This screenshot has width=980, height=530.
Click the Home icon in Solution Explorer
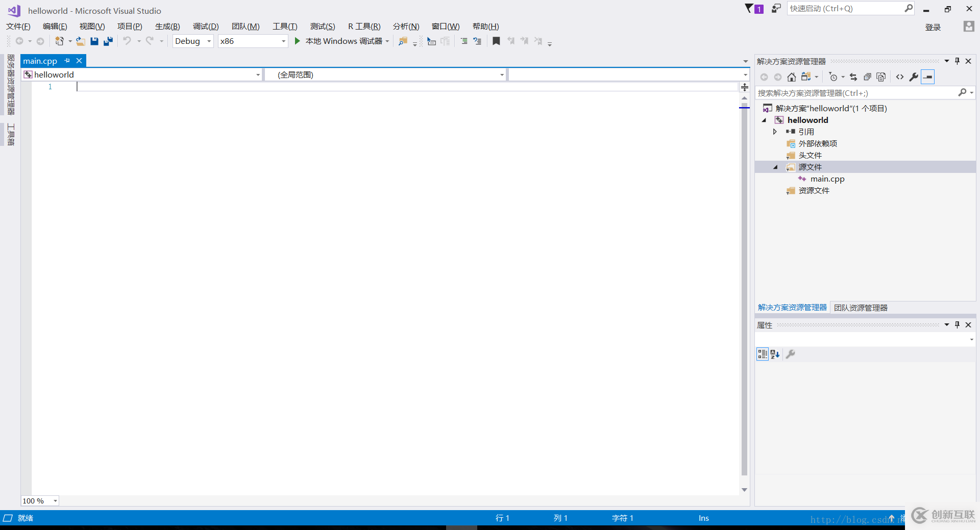792,77
